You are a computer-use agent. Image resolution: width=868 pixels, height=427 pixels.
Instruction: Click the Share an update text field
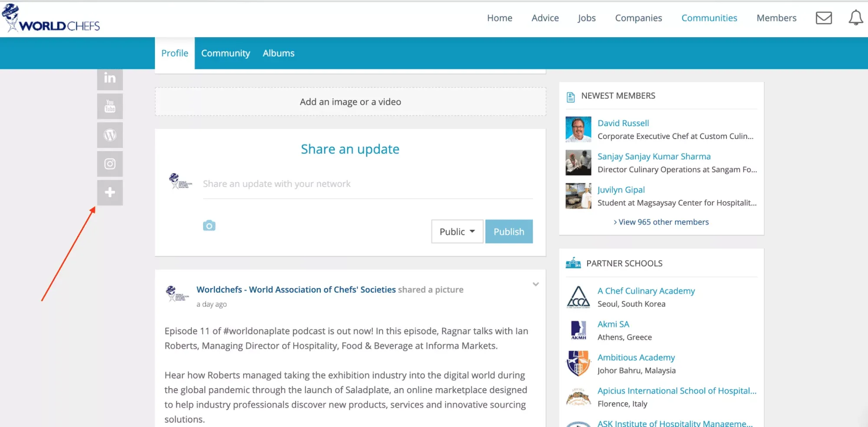(367, 184)
